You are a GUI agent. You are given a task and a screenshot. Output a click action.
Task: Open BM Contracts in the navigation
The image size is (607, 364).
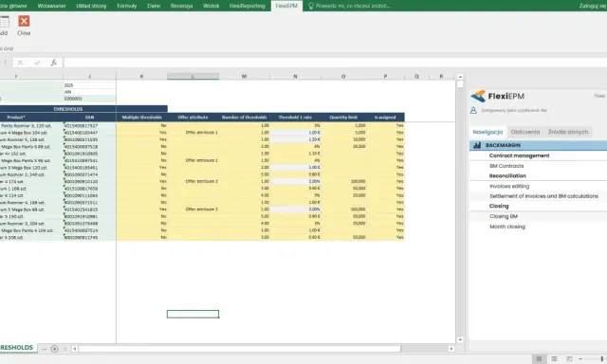(506, 166)
